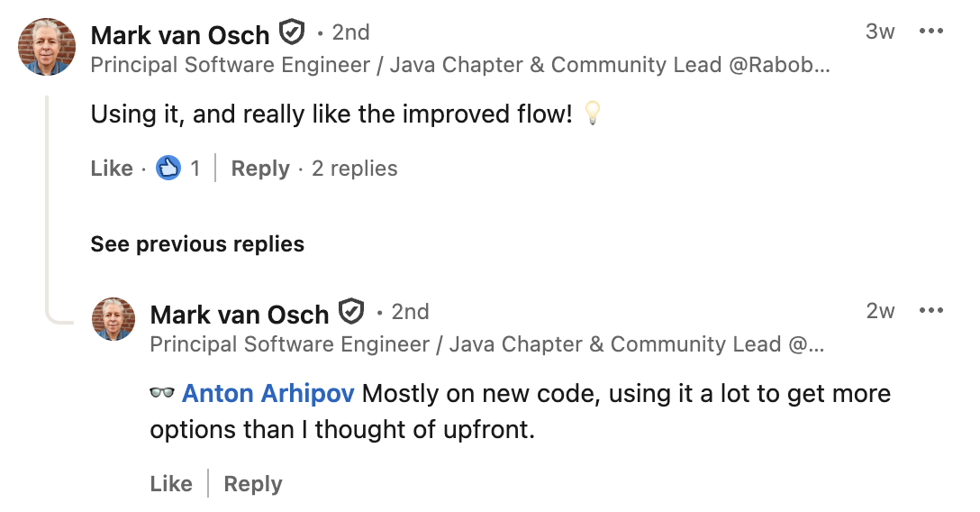Reply to the "Using it" comment

tap(260, 169)
